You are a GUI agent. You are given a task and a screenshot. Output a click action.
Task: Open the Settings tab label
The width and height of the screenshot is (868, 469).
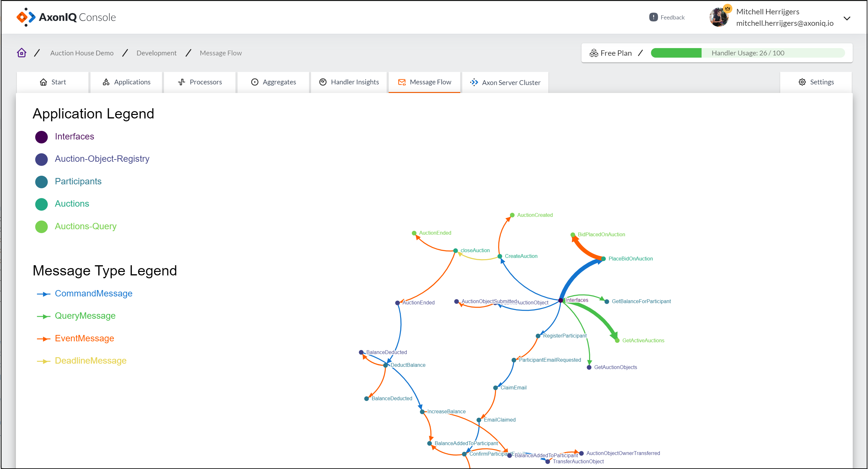click(822, 82)
